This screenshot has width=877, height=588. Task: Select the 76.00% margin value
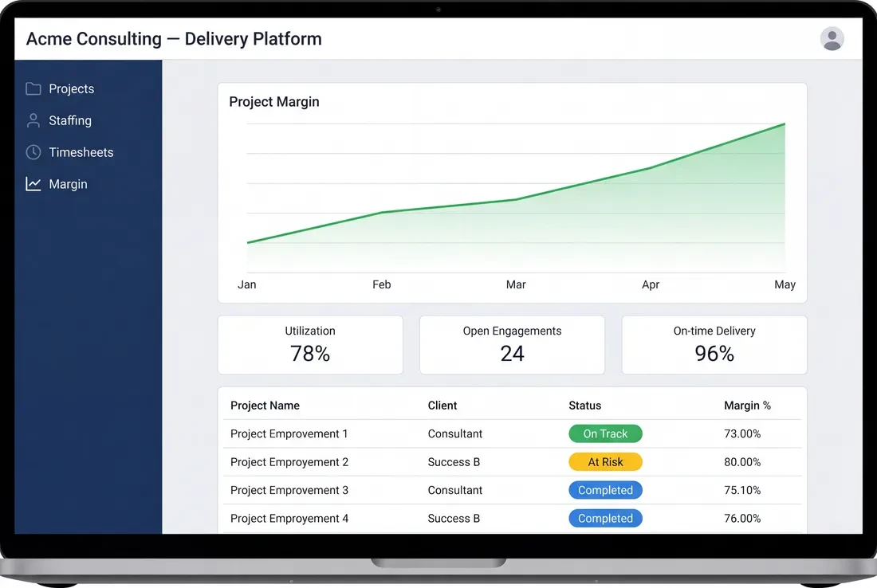point(742,519)
